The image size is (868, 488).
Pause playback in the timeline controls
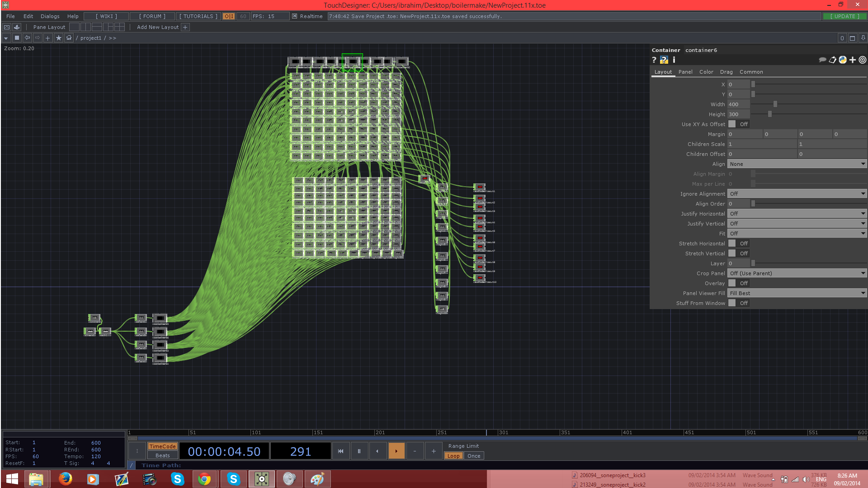tap(359, 451)
